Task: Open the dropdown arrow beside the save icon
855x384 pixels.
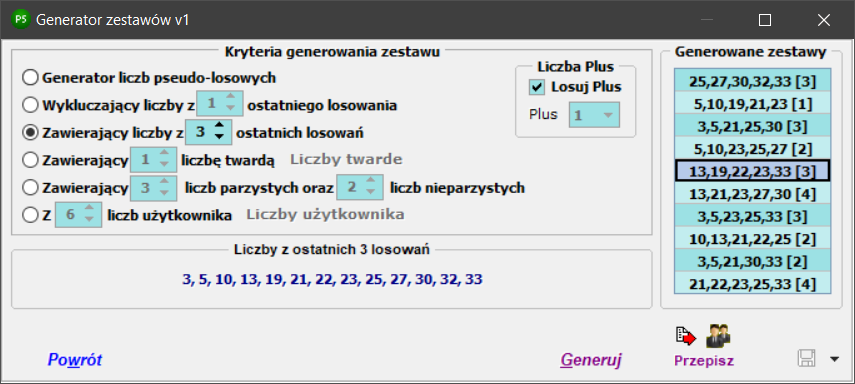Action: click(x=835, y=359)
